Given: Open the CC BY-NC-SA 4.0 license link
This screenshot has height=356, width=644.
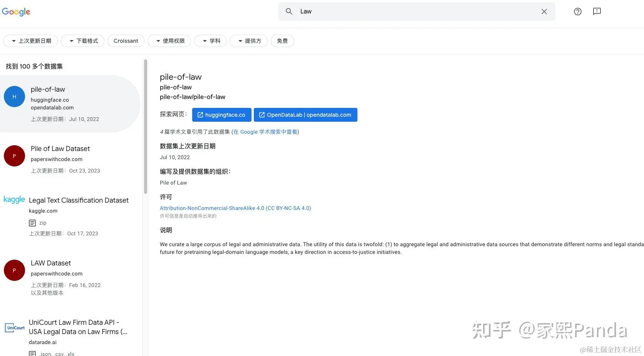Looking at the screenshot, I should pyautogui.click(x=235, y=208).
